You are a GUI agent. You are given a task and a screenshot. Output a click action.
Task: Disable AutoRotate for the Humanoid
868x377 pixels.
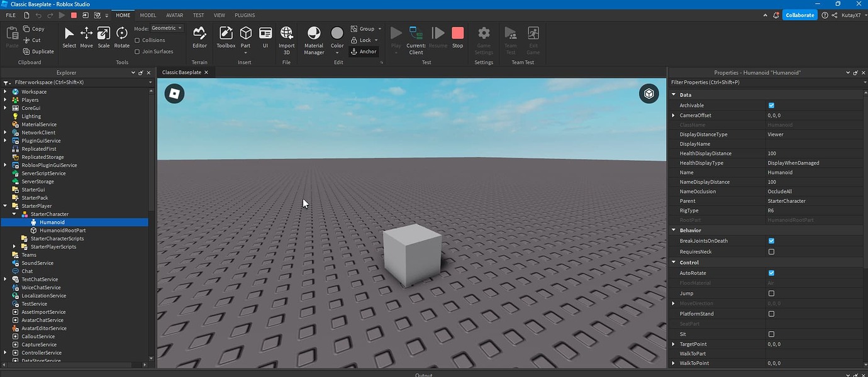771,273
